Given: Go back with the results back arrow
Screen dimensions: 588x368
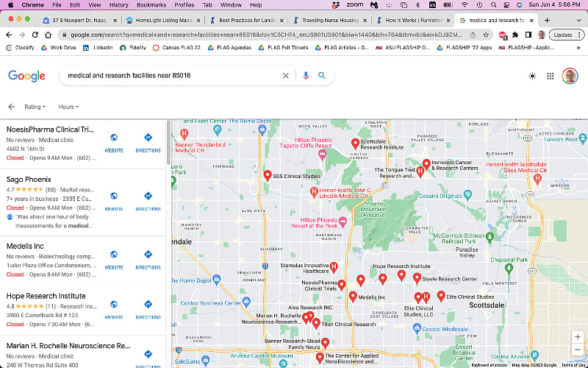Looking at the screenshot, I should point(11,107).
